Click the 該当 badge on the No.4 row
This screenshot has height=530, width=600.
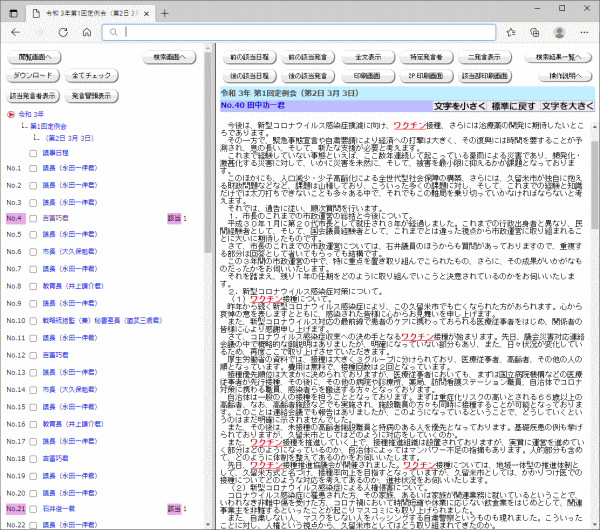click(x=174, y=218)
